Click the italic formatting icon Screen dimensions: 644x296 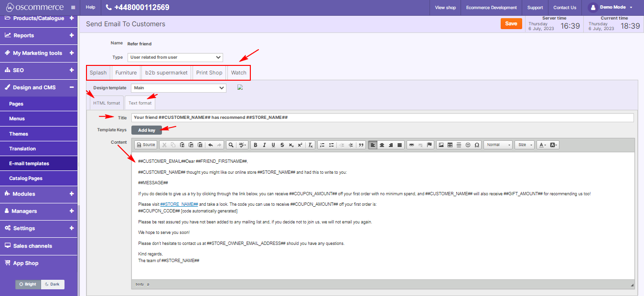click(x=264, y=145)
